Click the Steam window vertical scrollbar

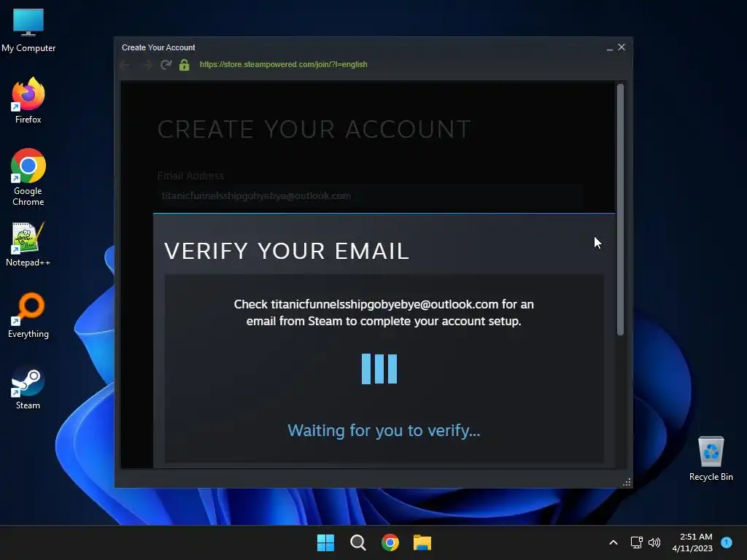coord(620,209)
